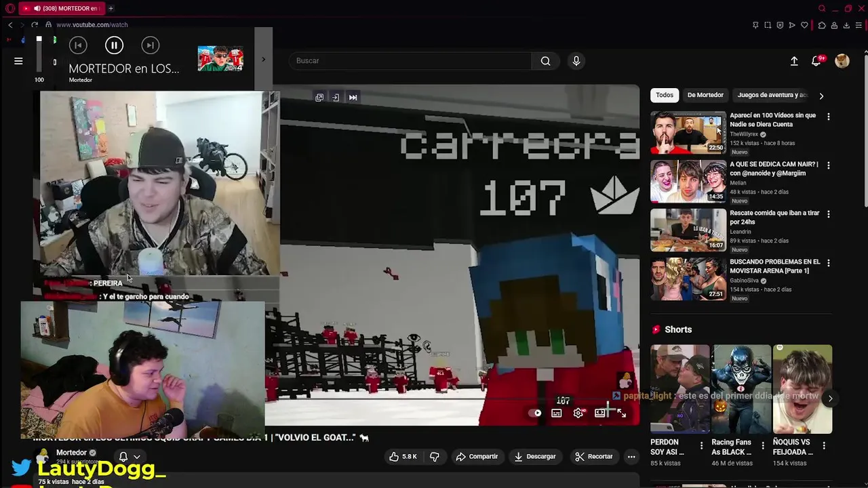Select the Todos filter chip
Image resolution: width=868 pixels, height=488 pixels.
click(665, 95)
